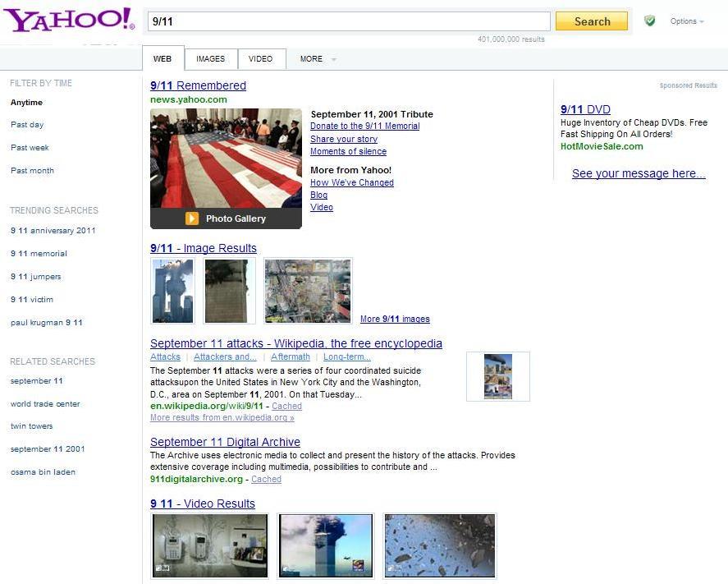Click the 911digitalarchive.org green URL

click(196, 479)
